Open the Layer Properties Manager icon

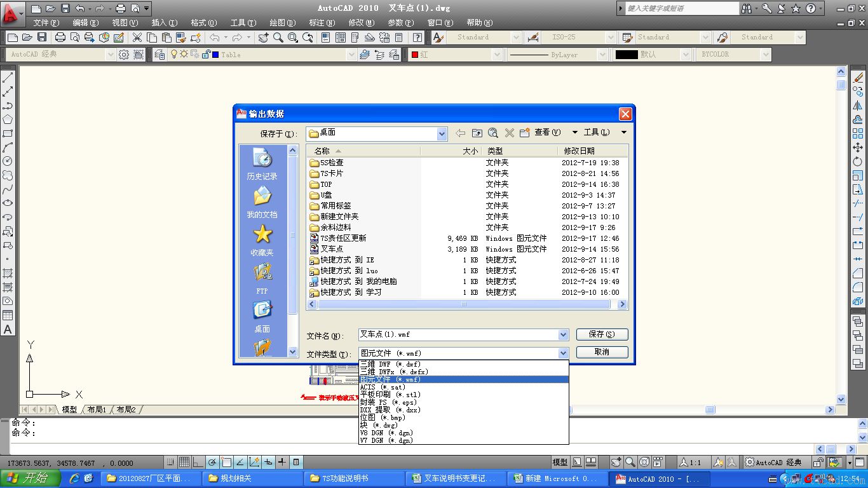159,55
